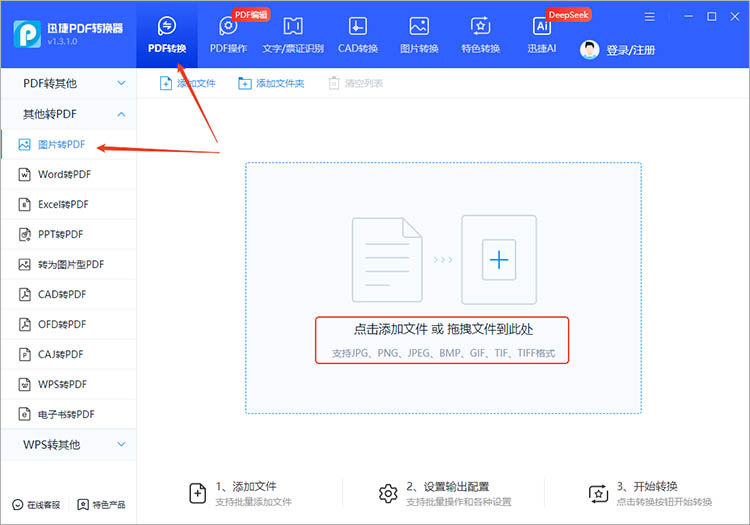Open the 特色转换 tab
Image resolution: width=750 pixels, height=525 pixels.
click(x=480, y=34)
